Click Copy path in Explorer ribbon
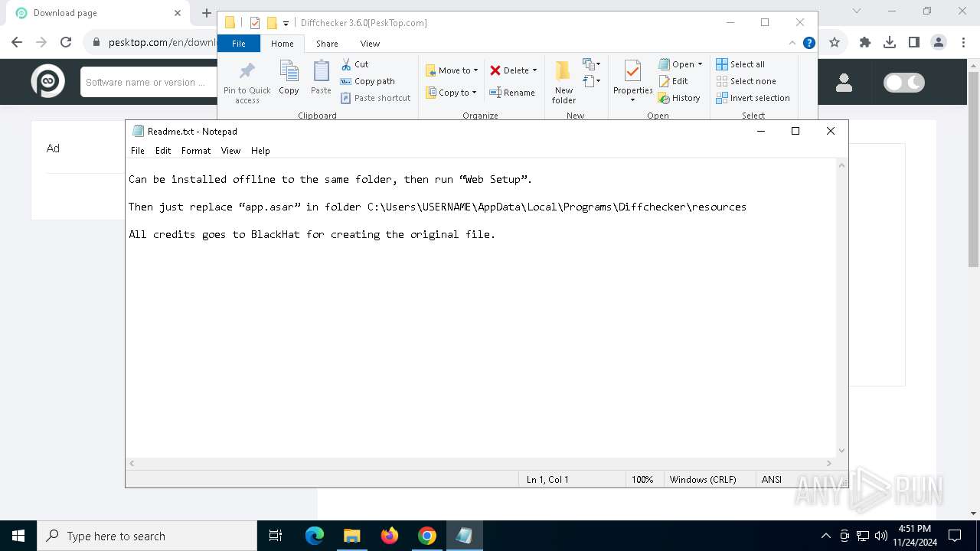This screenshot has height=551, width=980. 367,81
